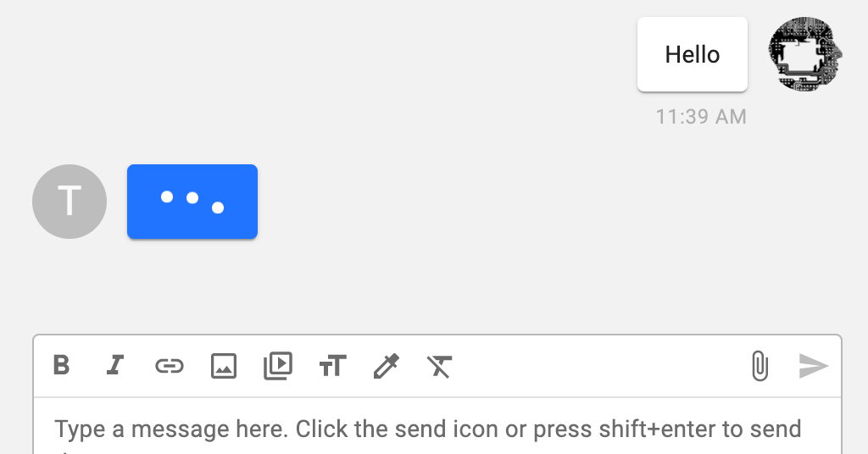The height and width of the screenshot is (454, 868).
Task: Click the first typing indicator dot
Action: [x=167, y=197]
